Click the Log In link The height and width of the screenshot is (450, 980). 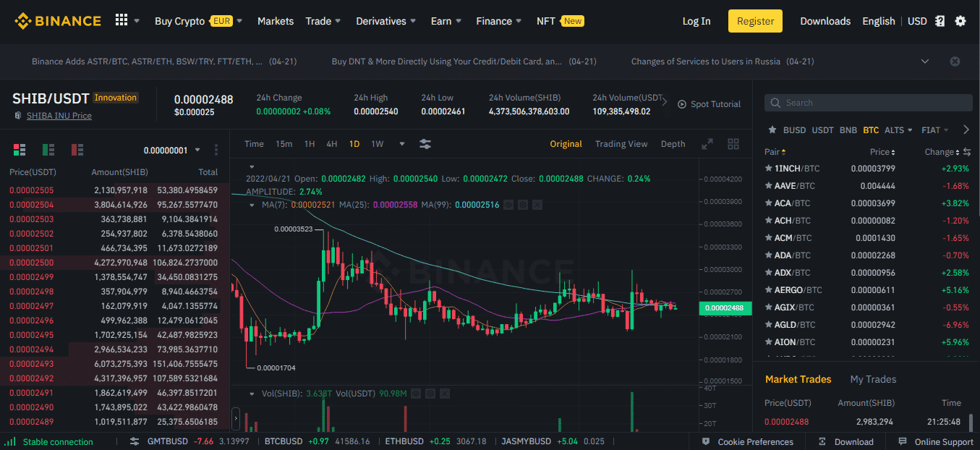pyautogui.click(x=696, y=21)
